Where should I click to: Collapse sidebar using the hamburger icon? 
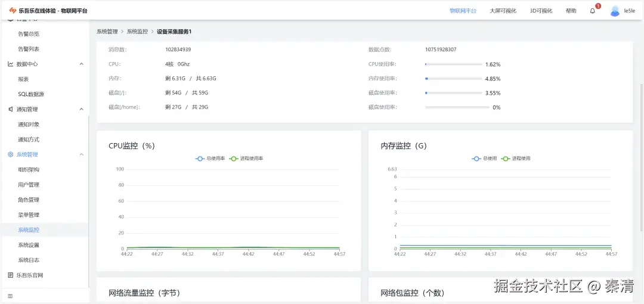click(10, 296)
